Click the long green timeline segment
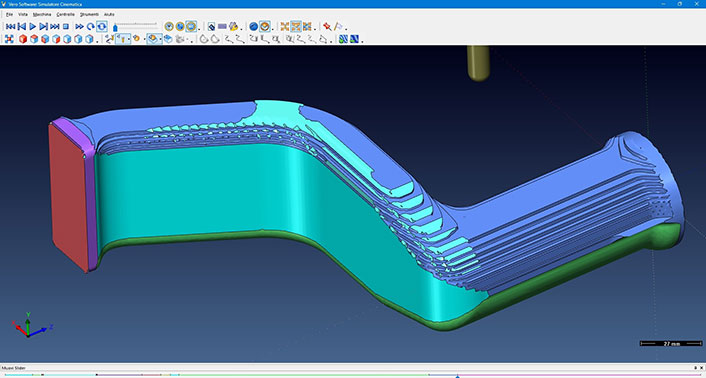 (304, 375)
